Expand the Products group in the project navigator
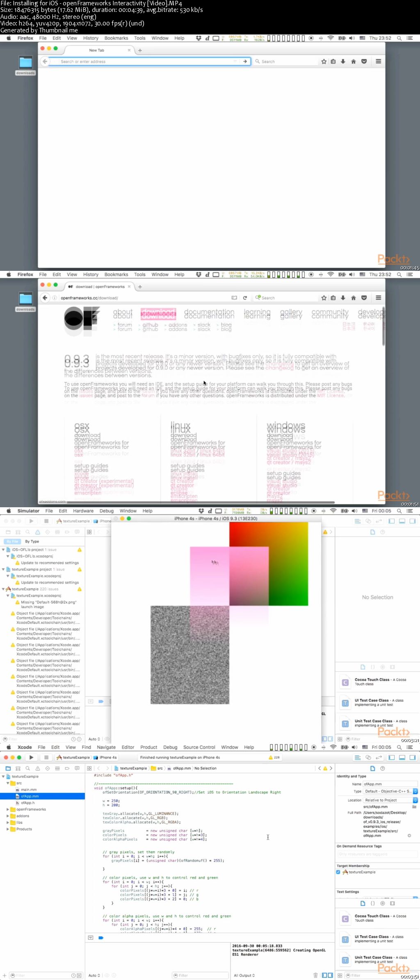The height and width of the screenshot is (980, 420). pos(8,829)
